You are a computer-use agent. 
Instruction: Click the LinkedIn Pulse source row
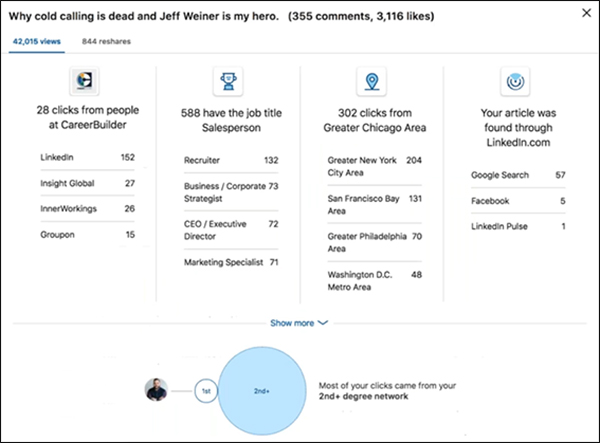point(518,226)
